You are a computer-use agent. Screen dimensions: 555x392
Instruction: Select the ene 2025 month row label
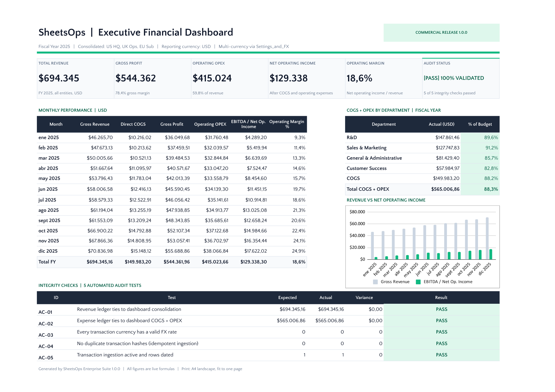pos(49,138)
